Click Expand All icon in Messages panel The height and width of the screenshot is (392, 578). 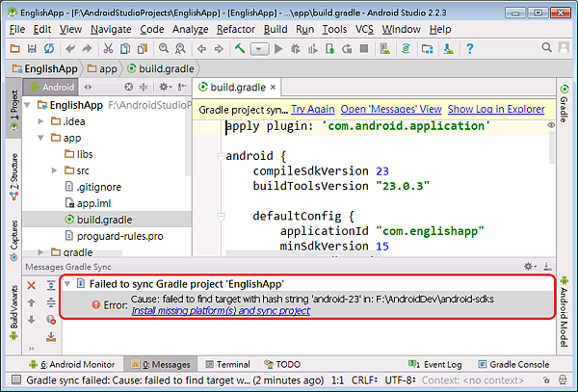[x=51, y=285]
